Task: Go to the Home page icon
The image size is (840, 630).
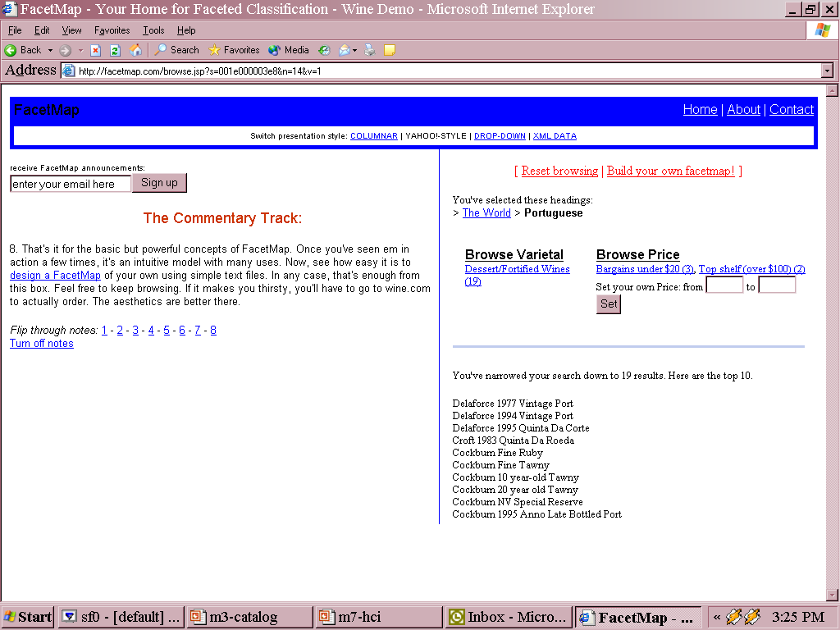Action: click(135, 50)
